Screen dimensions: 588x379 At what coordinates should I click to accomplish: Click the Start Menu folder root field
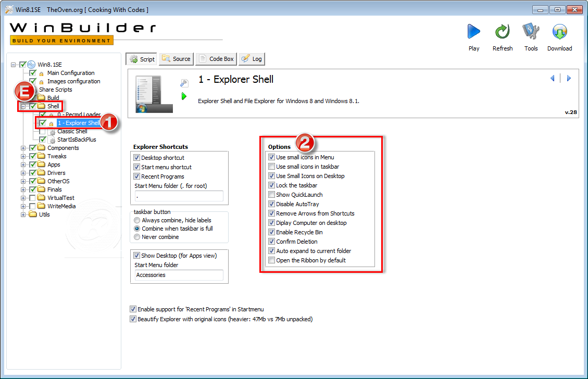pos(179,196)
